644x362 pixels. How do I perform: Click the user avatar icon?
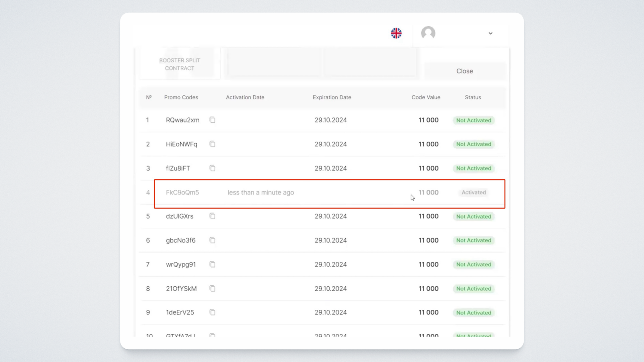point(428,33)
